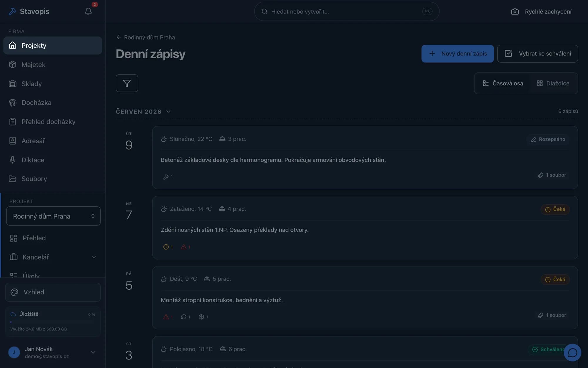Click the Úložiště storage usage bar
Image resolution: width=588 pixels, height=368 pixels.
pyautogui.click(x=53, y=322)
